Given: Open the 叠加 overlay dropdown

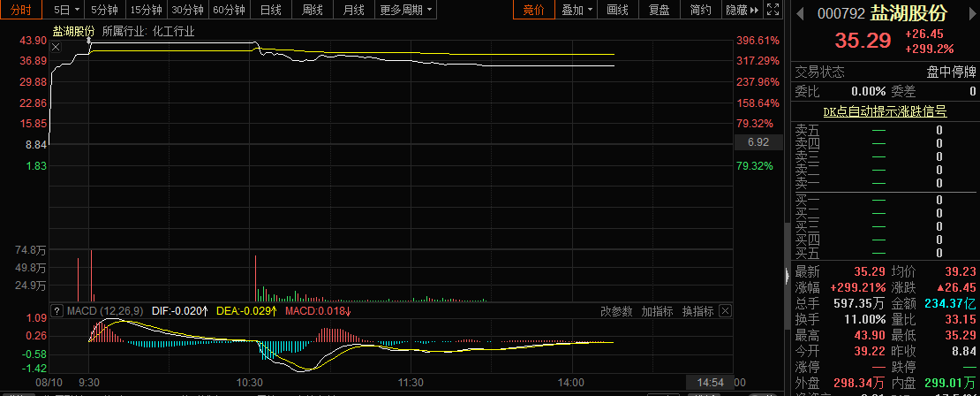Looking at the screenshot, I should (577, 10).
